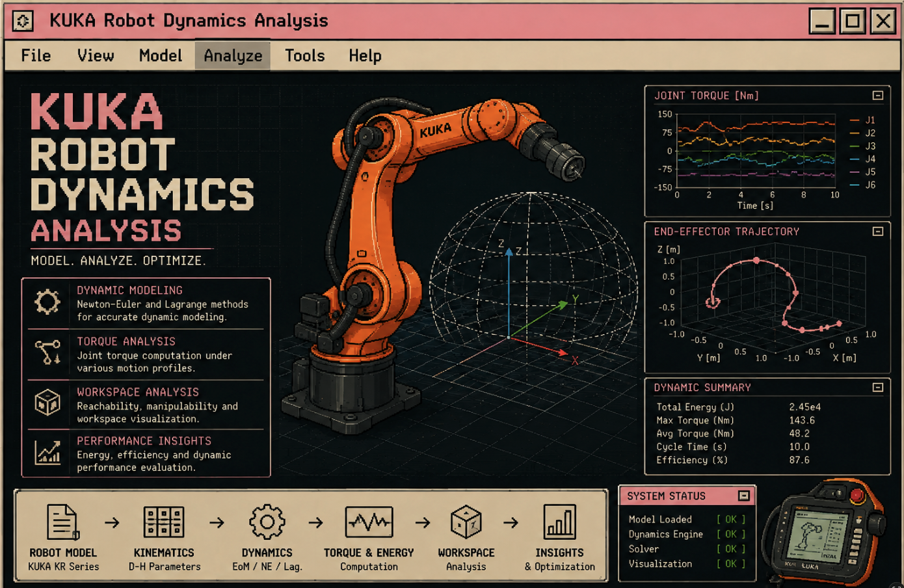Screen dimensions: 904x588
Task: Select the Torque & Energy waveform icon
Action: point(369,522)
